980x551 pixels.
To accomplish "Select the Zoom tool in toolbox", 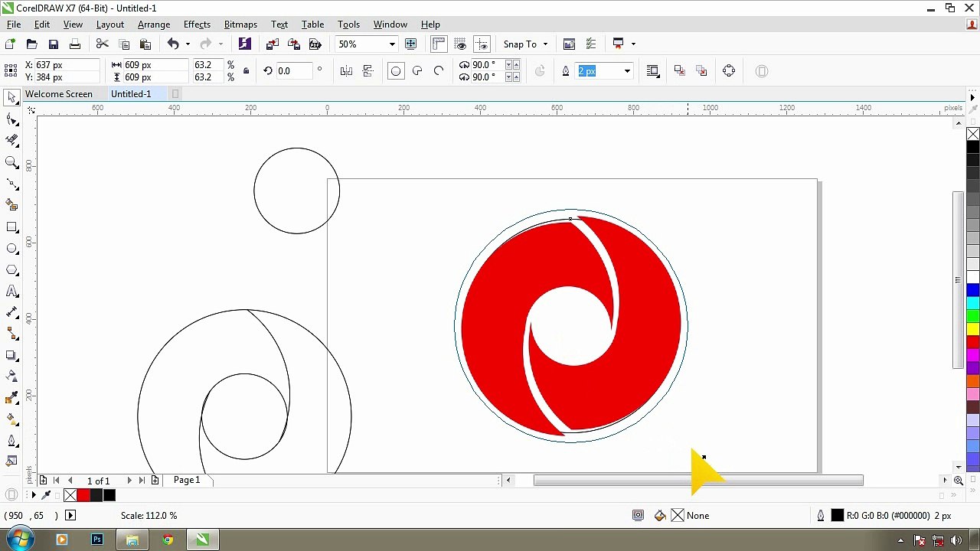I will coord(12,162).
